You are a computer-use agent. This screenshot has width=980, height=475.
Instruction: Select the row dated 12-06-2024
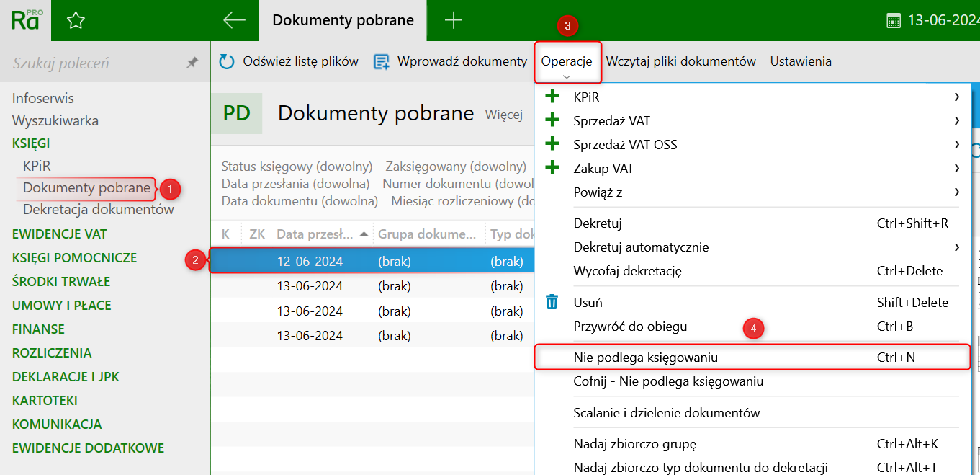(x=372, y=262)
